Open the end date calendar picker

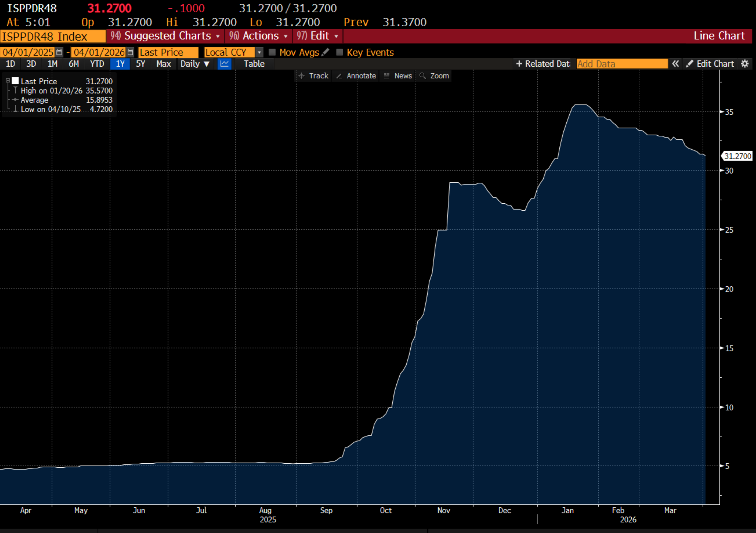130,52
